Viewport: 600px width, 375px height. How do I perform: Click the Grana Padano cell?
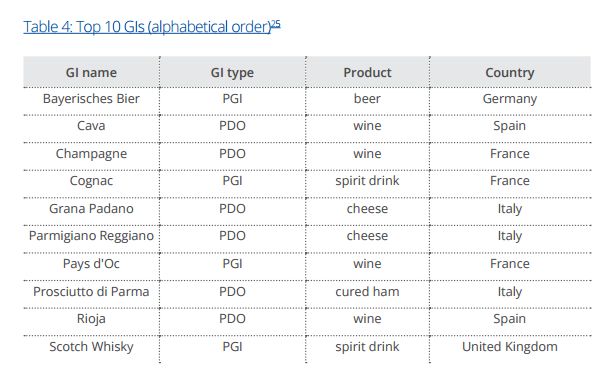(91, 209)
